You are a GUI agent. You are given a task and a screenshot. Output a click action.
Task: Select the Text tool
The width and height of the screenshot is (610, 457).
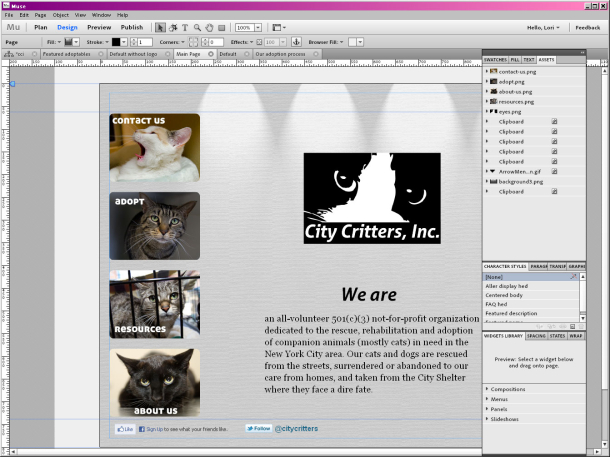click(x=185, y=28)
